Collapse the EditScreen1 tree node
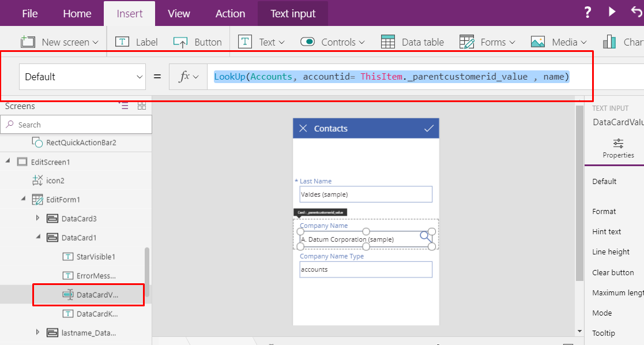This screenshot has height=345, width=644. click(8, 161)
